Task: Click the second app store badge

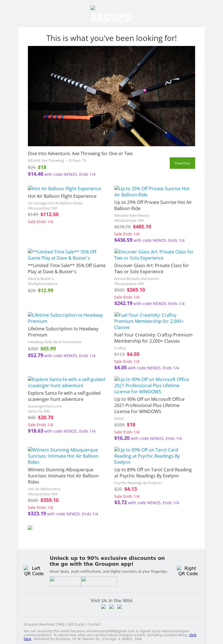Action: [99, 581]
